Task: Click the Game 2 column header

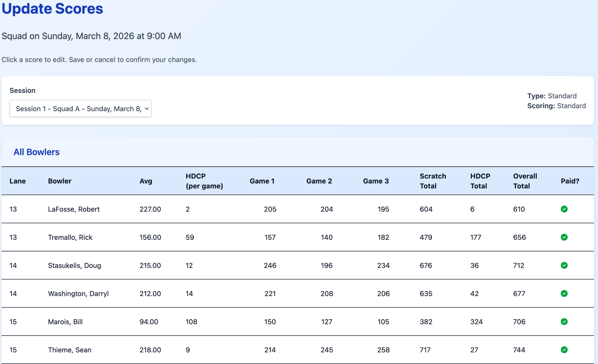Action: 319,181
